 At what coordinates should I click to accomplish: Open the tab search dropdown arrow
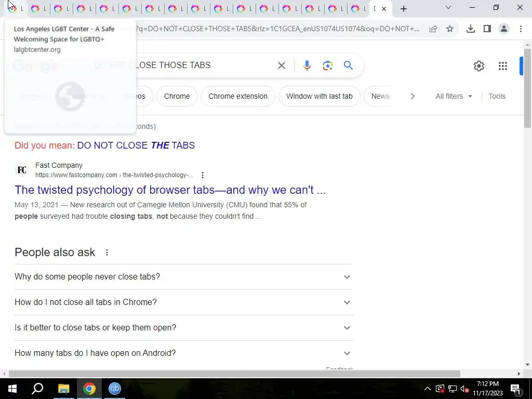click(448, 7)
